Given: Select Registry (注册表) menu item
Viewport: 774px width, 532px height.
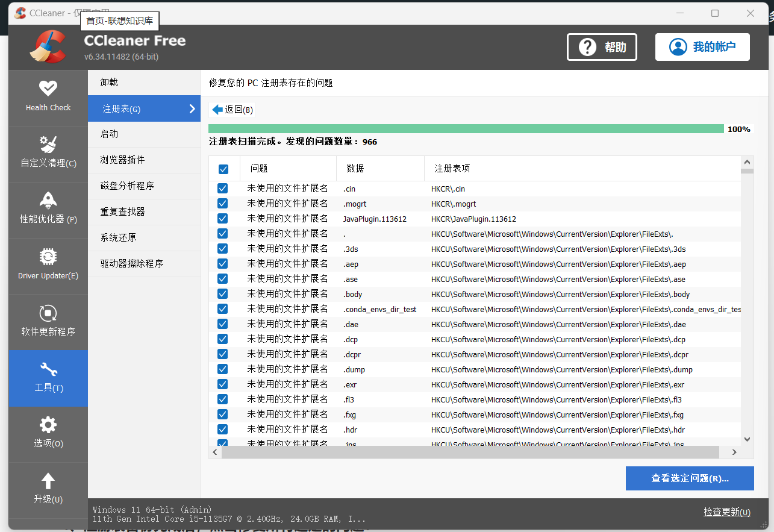Looking at the screenshot, I should [144, 108].
